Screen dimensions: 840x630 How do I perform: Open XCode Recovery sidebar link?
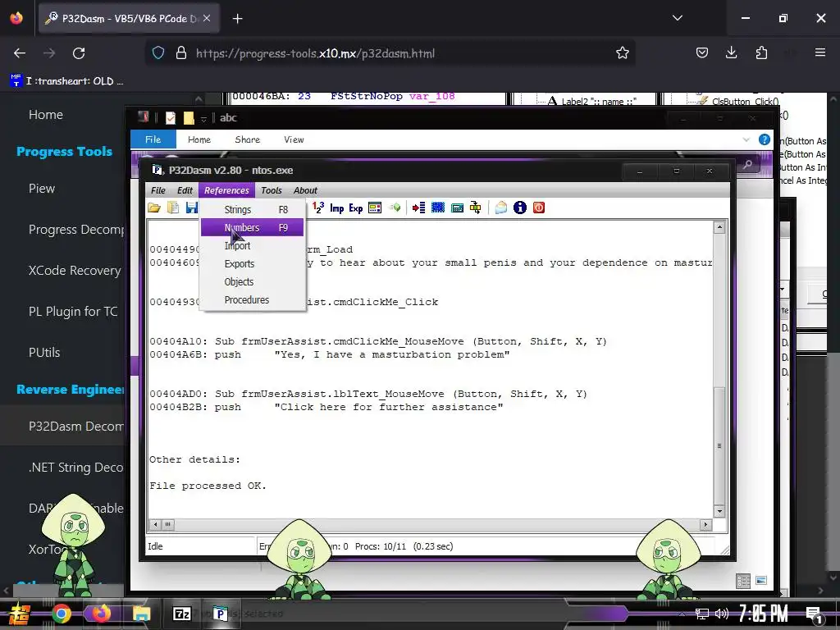75,271
